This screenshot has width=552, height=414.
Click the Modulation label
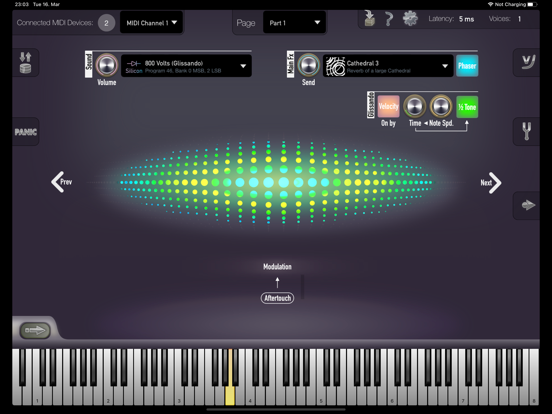277,266
